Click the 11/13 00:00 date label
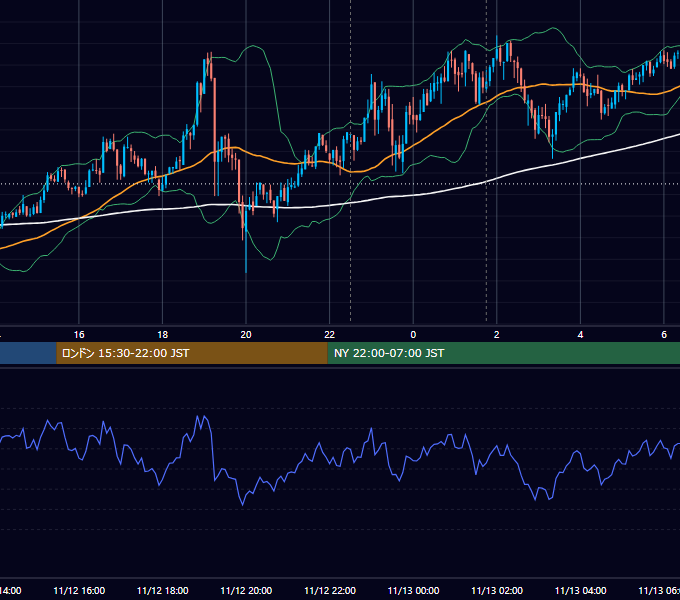 413,590
